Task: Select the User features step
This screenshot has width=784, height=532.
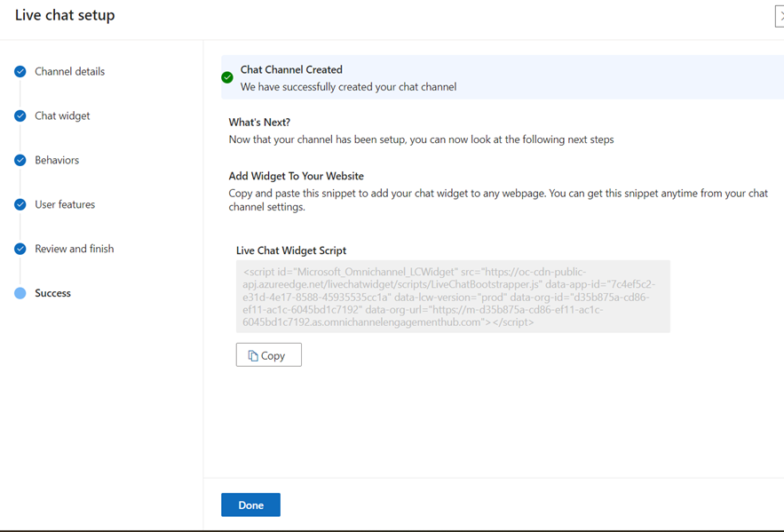Action: pos(65,205)
